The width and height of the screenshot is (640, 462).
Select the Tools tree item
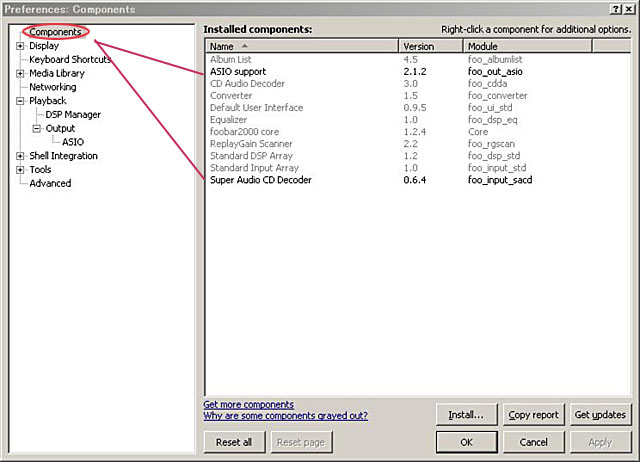pyautogui.click(x=40, y=169)
